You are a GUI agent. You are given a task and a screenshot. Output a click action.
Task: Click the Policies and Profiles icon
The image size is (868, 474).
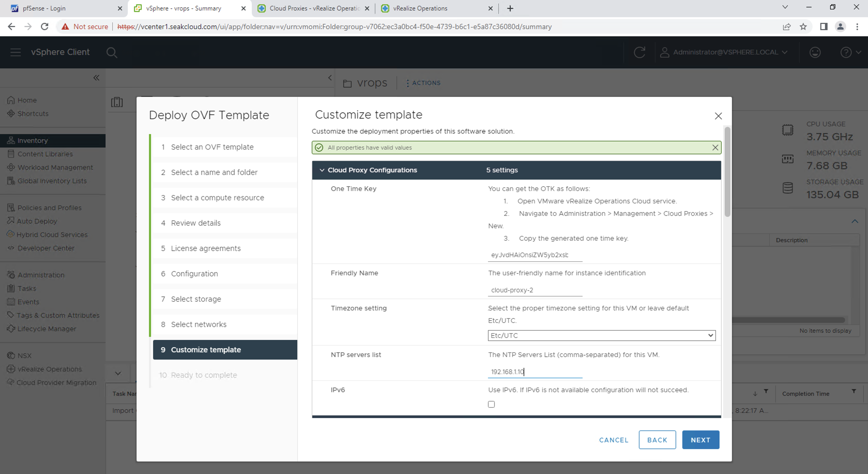(x=11, y=208)
